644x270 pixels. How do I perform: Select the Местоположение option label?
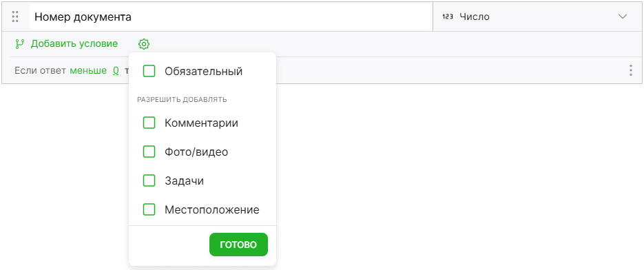(212, 210)
